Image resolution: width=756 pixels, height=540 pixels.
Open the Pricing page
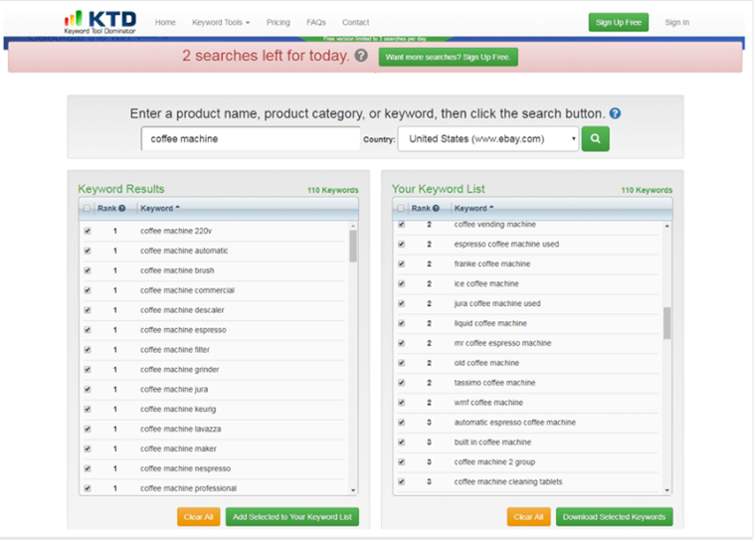279,22
